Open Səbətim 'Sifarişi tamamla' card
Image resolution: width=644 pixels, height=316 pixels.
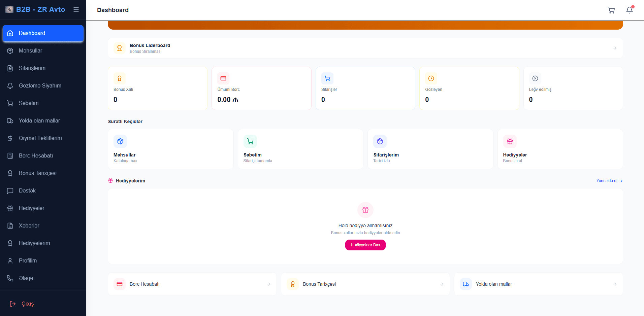point(300,149)
